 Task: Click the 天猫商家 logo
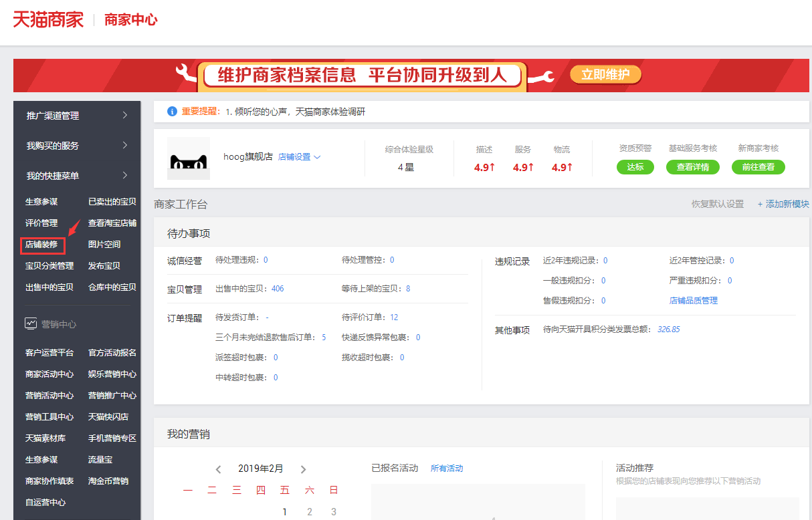click(48, 19)
